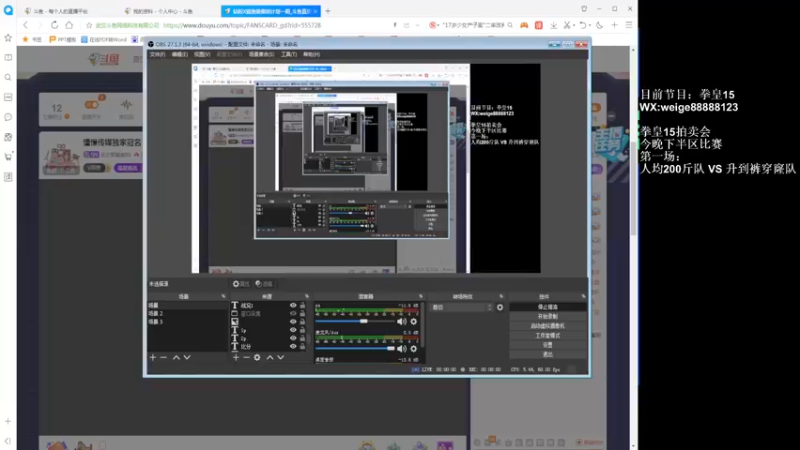Image resolution: width=800 pixels, height=450 pixels.
Task: Toggle the lock on the first text source
Action: click(x=302, y=305)
